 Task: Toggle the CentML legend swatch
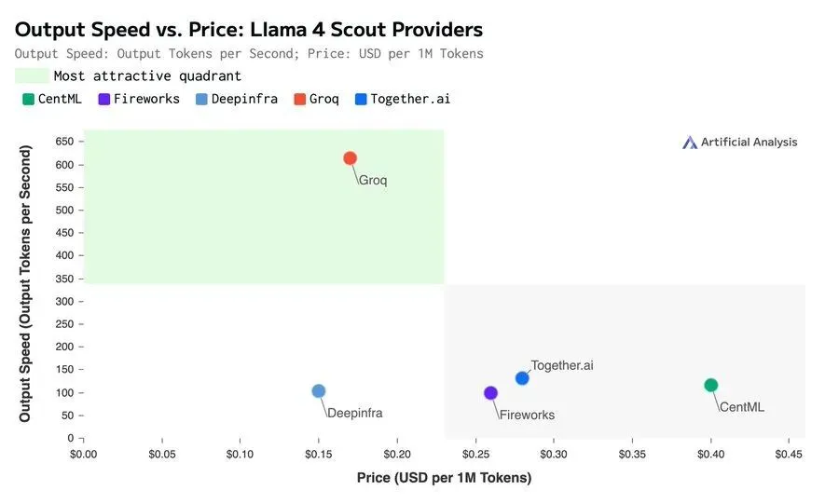[x=28, y=99]
